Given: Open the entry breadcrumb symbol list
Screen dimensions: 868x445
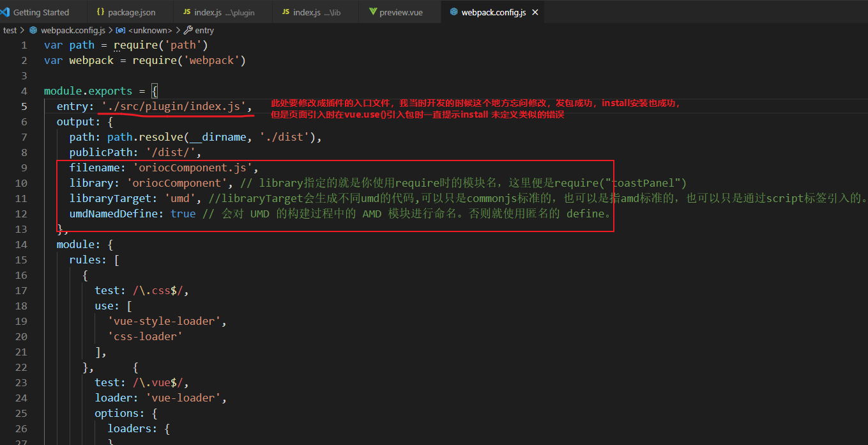Looking at the screenshot, I should point(204,30).
